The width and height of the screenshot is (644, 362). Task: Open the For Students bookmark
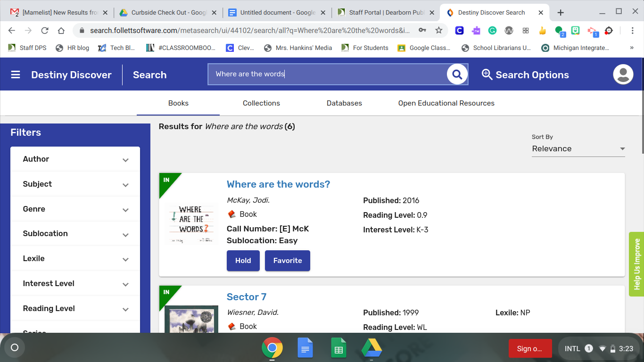point(365,48)
